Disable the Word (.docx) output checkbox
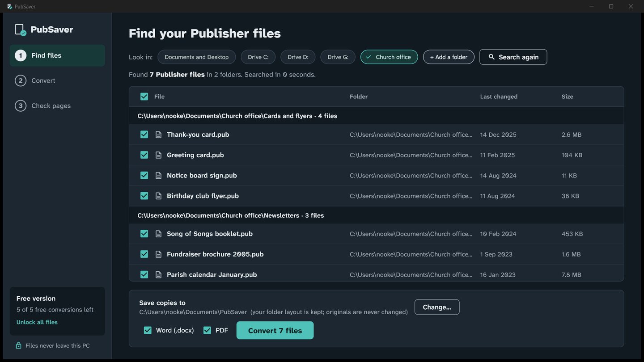The image size is (644, 362). (x=148, y=330)
